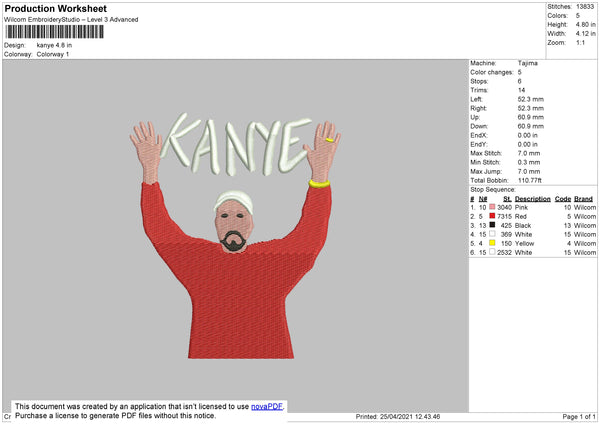This screenshot has width=600, height=424.
Task: Click the design name 'kanye 4.8 in'
Action: click(x=54, y=45)
